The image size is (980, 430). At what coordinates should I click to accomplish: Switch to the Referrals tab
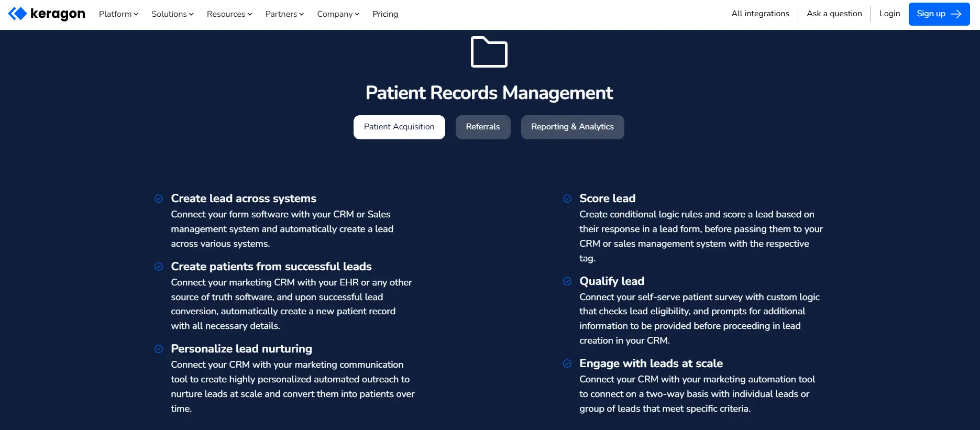click(483, 127)
